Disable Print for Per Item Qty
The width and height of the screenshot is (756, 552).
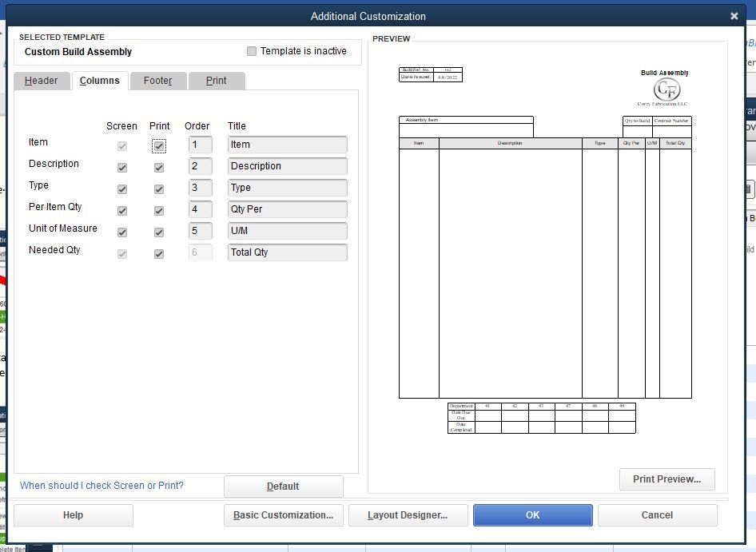coord(159,210)
